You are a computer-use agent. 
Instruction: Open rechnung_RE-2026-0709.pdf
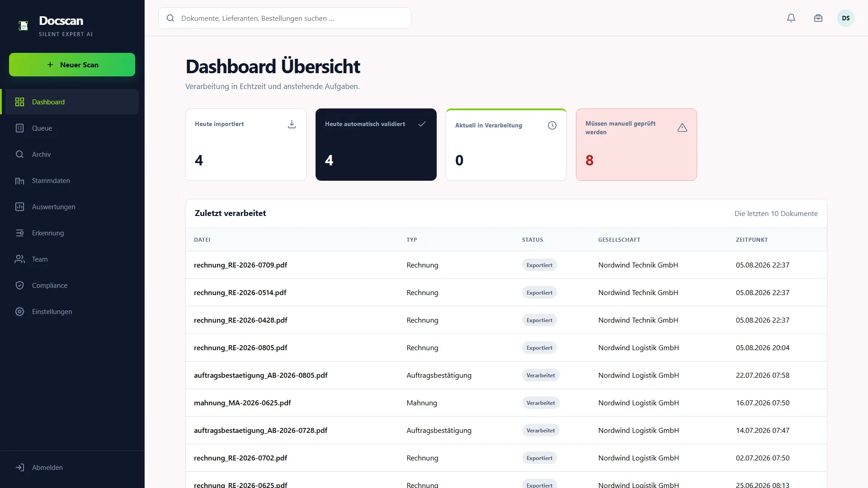click(x=241, y=265)
